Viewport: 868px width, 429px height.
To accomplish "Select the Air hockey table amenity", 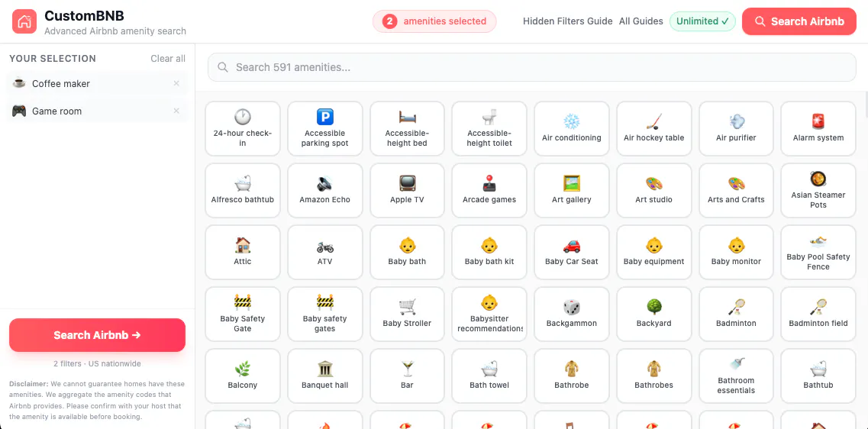I will click(x=653, y=128).
